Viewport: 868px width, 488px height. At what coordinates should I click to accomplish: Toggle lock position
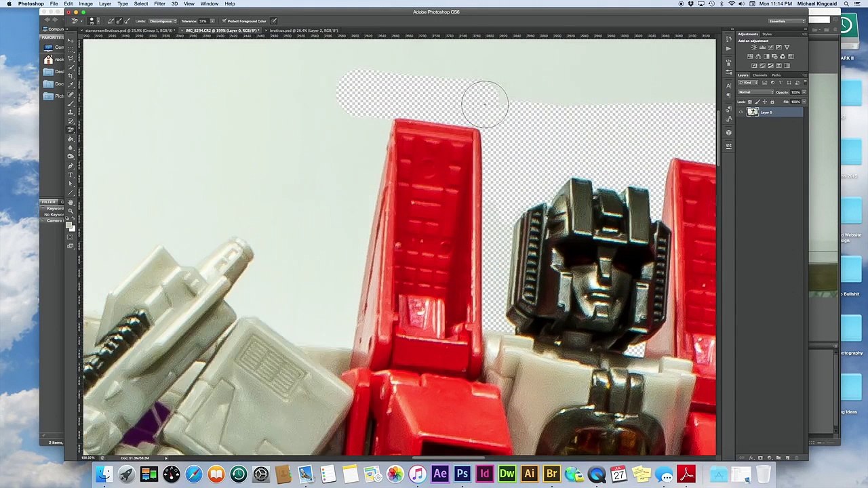point(765,102)
